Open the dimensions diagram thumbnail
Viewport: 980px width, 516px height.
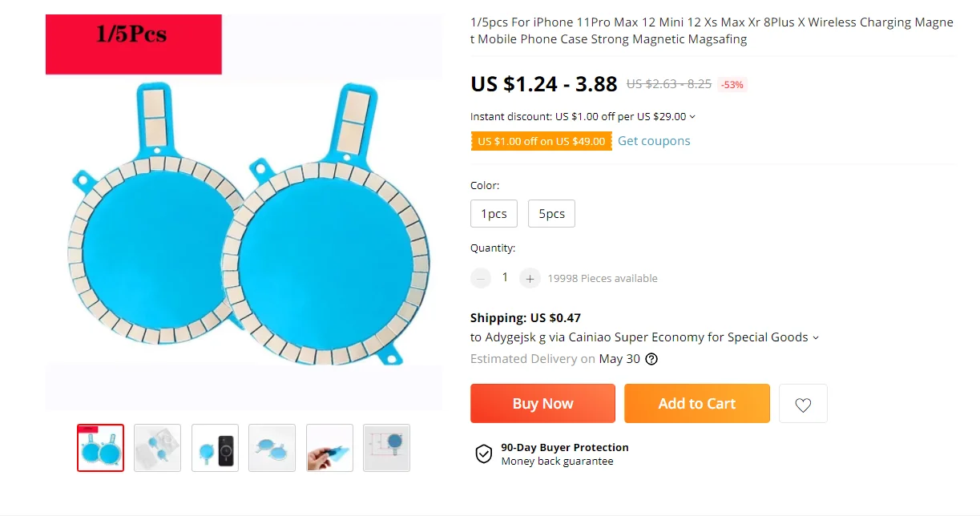[x=386, y=448]
